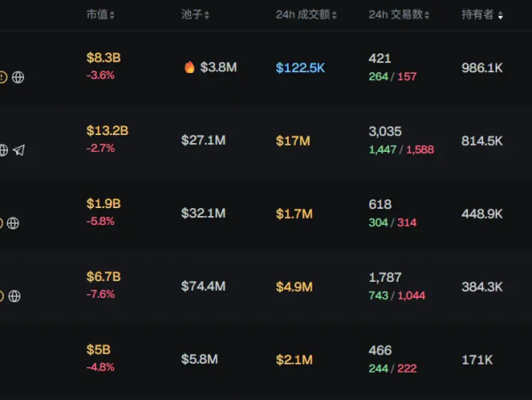Click sell count 314
Image resolution: width=532 pixels, height=400 pixels.
pyautogui.click(x=407, y=222)
